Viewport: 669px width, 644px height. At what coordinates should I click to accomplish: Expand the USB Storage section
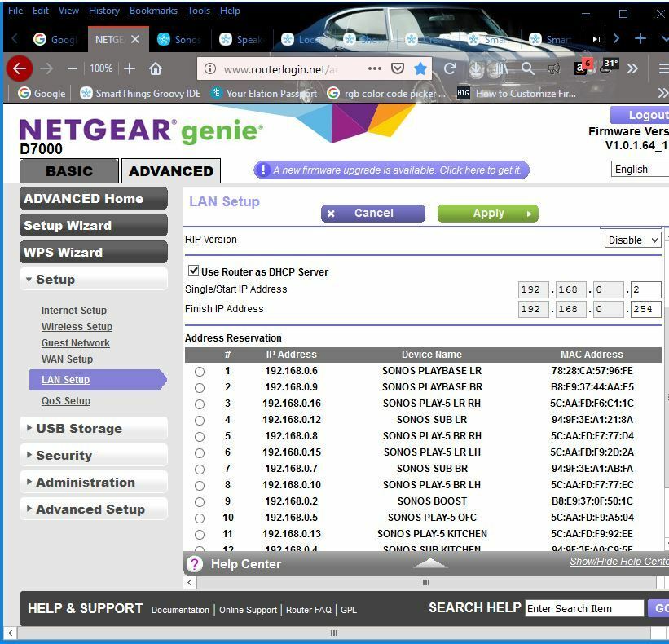click(94, 428)
